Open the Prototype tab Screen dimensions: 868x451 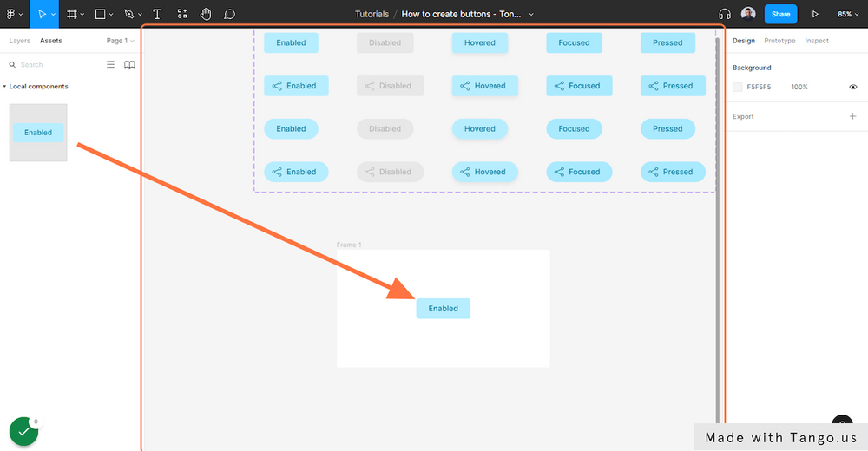779,41
